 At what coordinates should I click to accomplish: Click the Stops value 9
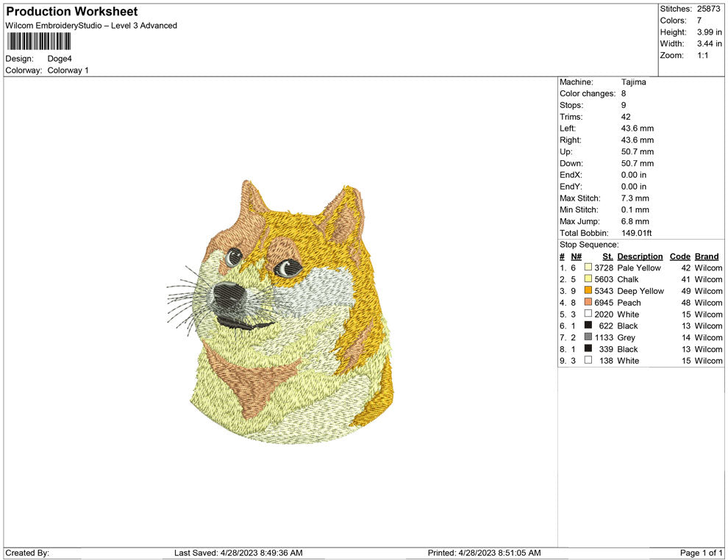pyautogui.click(x=624, y=105)
